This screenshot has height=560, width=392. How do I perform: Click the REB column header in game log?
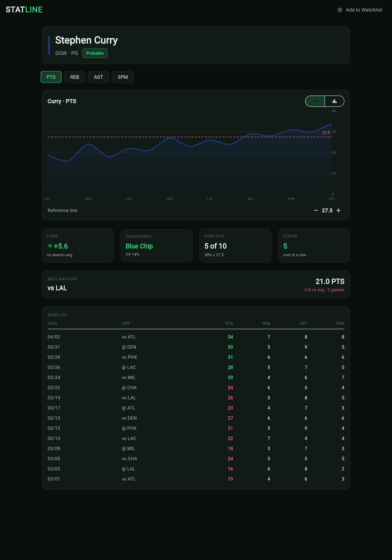tap(266, 323)
